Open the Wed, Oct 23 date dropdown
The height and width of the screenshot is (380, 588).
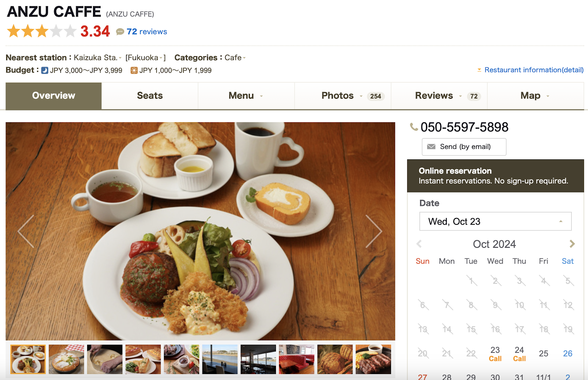point(495,221)
